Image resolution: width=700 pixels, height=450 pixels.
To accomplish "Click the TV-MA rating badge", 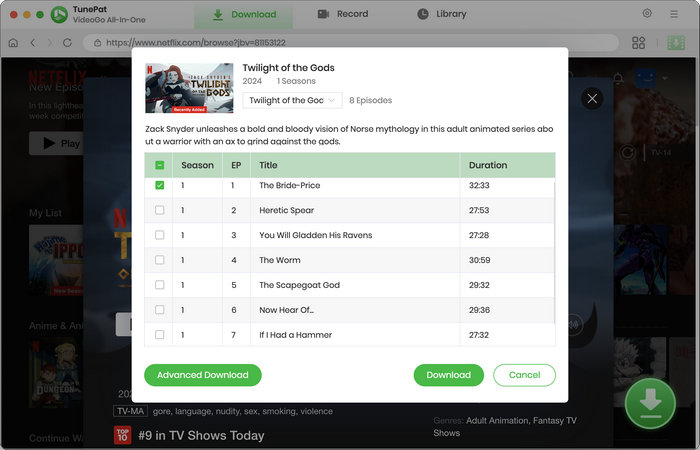I will pos(130,411).
